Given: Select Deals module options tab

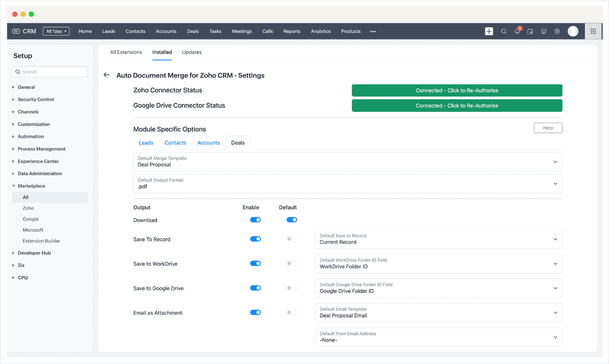Looking at the screenshot, I should (238, 143).
